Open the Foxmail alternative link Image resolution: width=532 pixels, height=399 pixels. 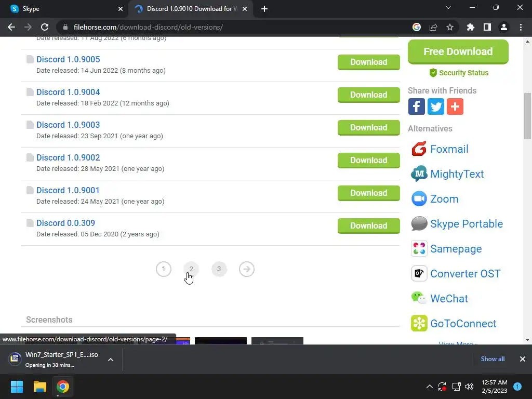pyautogui.click(x=449, y=149)
